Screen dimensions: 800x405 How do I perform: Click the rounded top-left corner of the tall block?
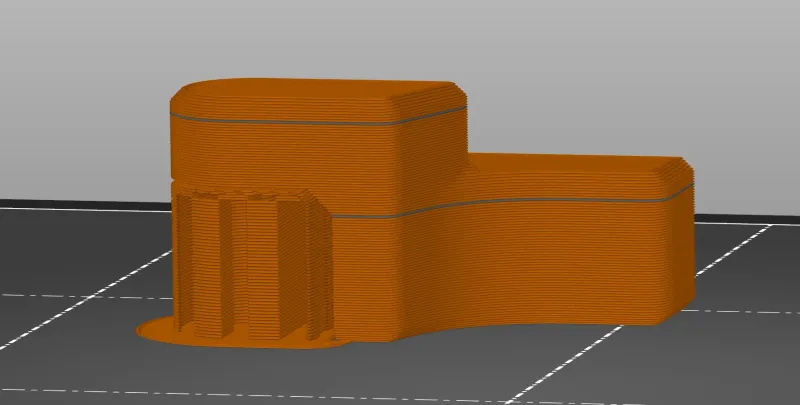180,94
